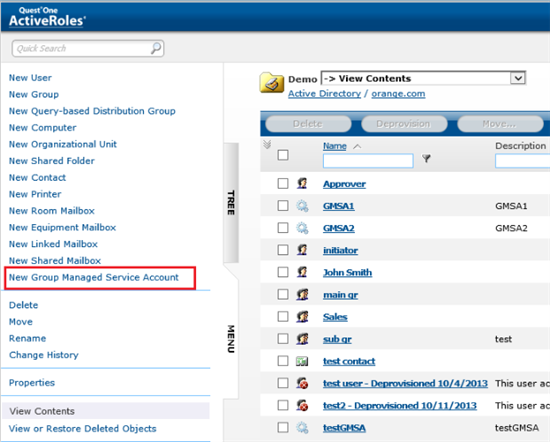
Task: Tick the select-all checkbox in header row
Action: point(283,155)
